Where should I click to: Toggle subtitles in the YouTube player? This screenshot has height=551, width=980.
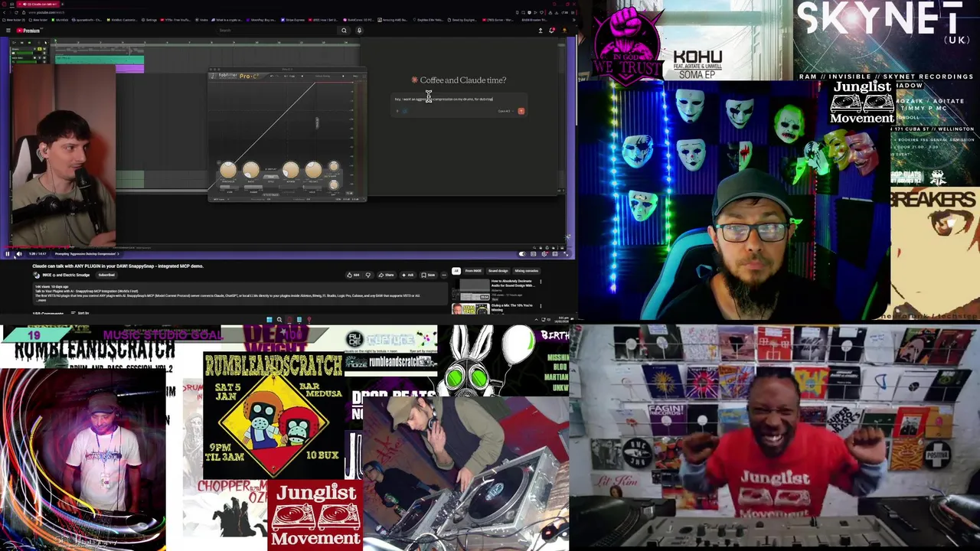(x=533, y=254)
